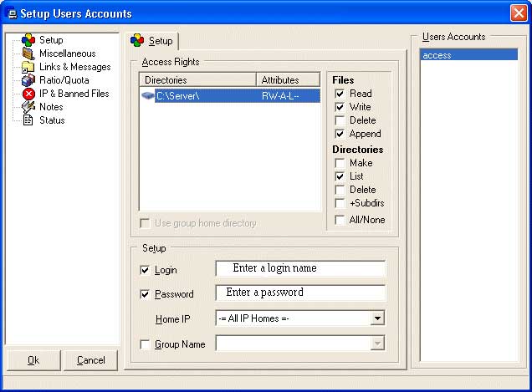The height and width of the screenshot is (392, 532).
Task: Click the drive icon beside C:\Server\
Action: (147, 96)
